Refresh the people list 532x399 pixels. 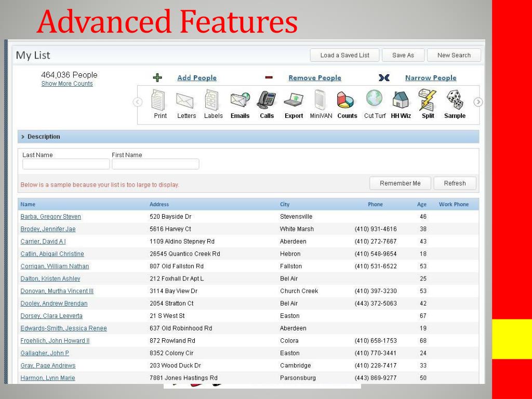(x=455, y=183)
